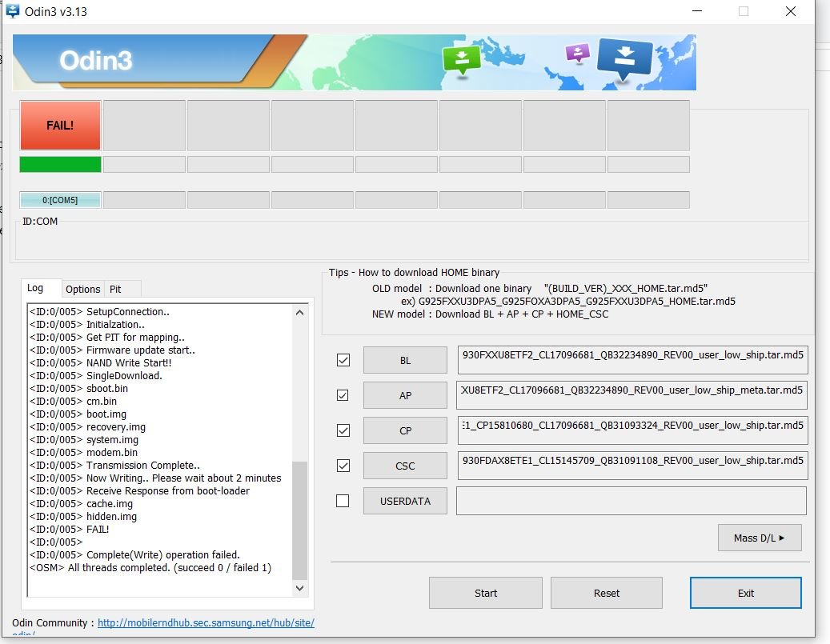
Task: Click the 'recovery.img' log entry
Action: (88, 426)
